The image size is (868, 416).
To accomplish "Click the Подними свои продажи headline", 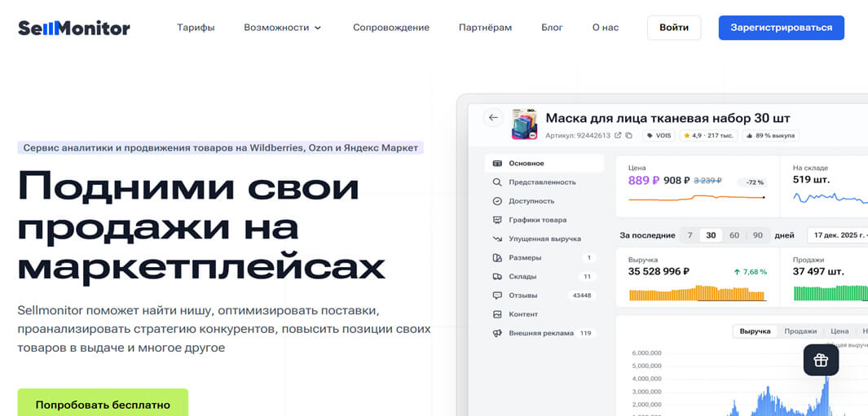I will click(201, 226).
